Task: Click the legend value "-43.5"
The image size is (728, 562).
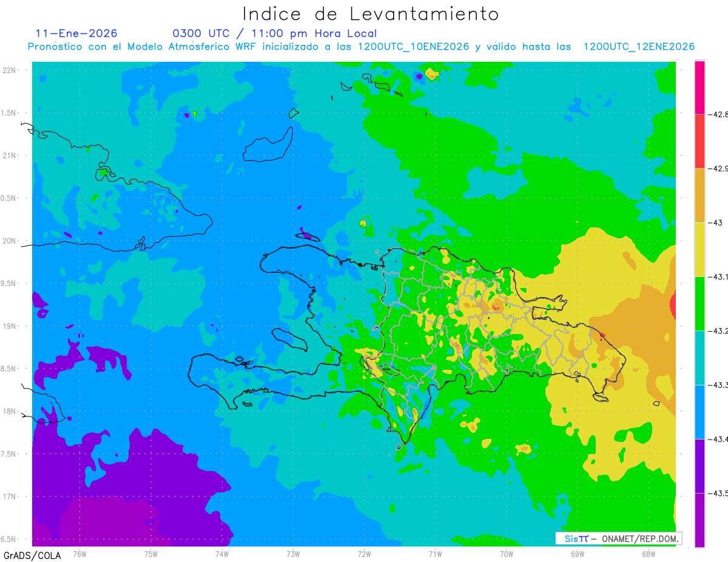Action: pos(718,493)
